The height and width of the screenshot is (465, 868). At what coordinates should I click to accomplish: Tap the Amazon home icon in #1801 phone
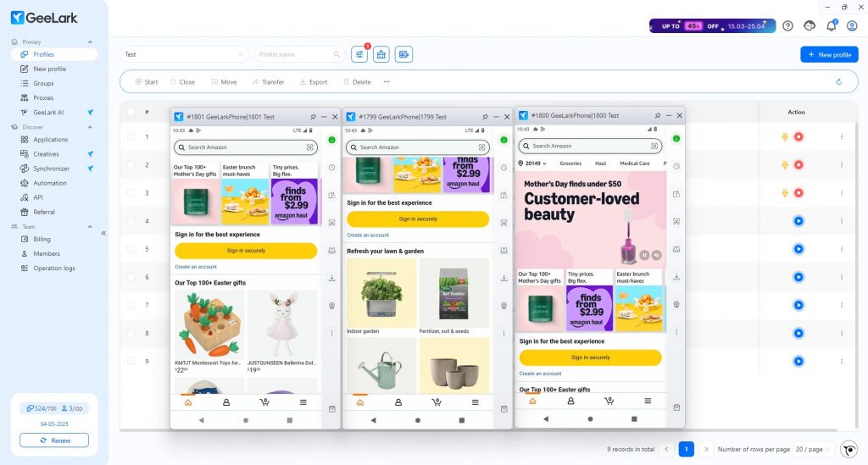click(188, 402)
